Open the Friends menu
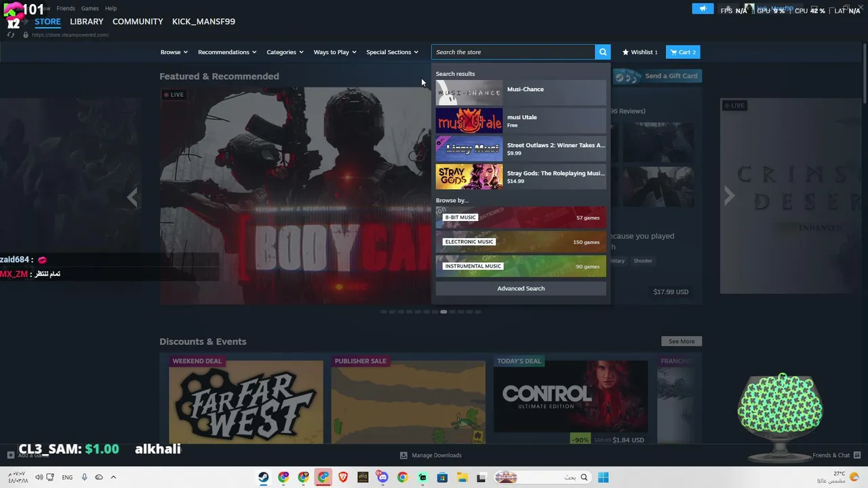The height and width of the screenshot is (488, 868). pos(66,8)
